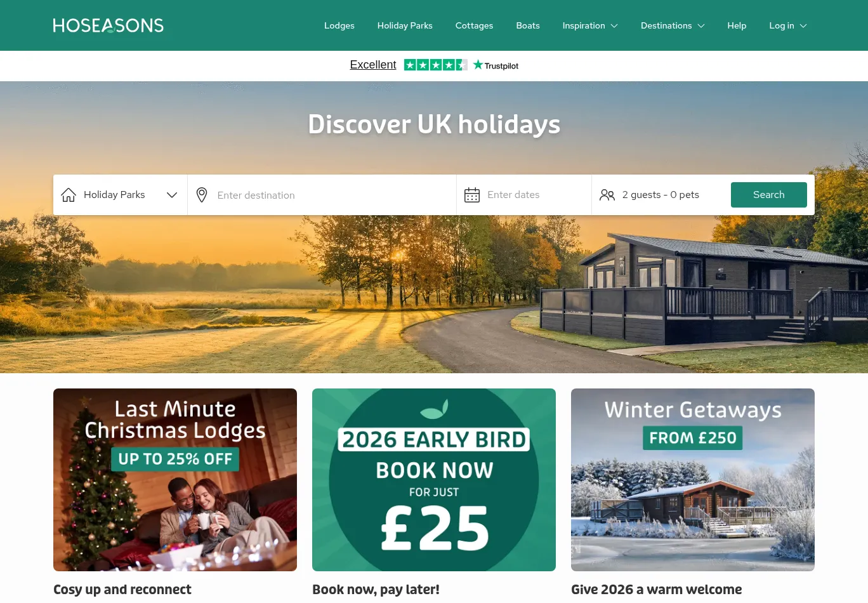868x603 pixels.
Task: Open the Destinations dropdown menu
Action: click(673, 25)
